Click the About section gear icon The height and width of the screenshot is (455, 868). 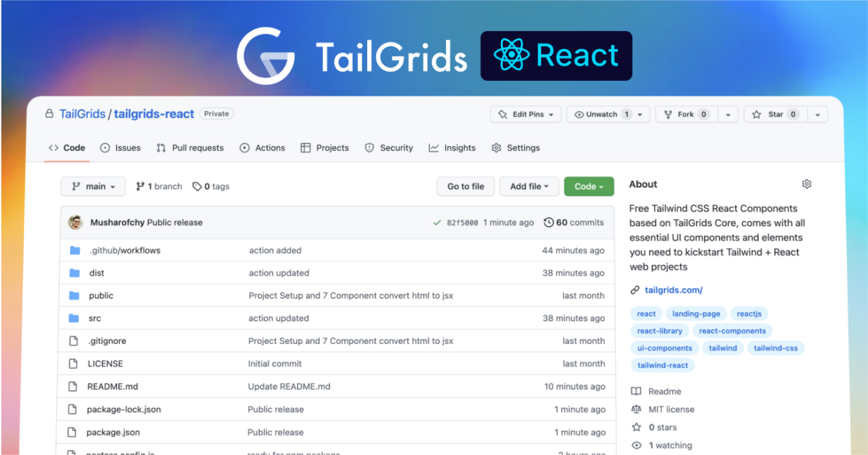(x=807, y=183)
